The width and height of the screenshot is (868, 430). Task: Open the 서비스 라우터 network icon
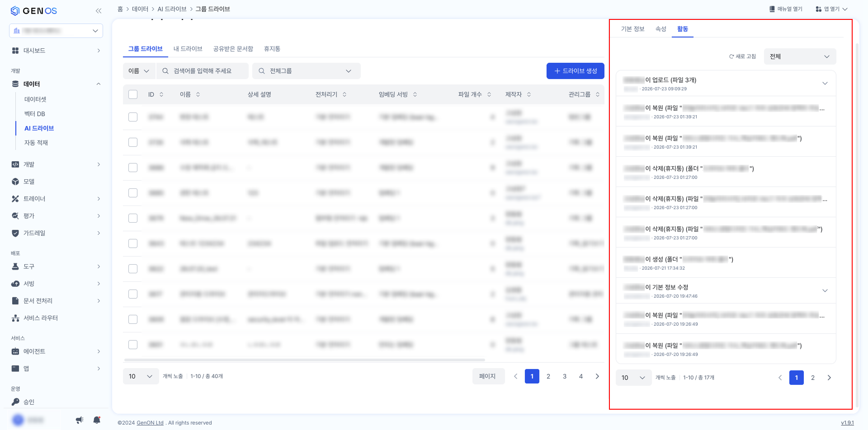click(15, 318)
